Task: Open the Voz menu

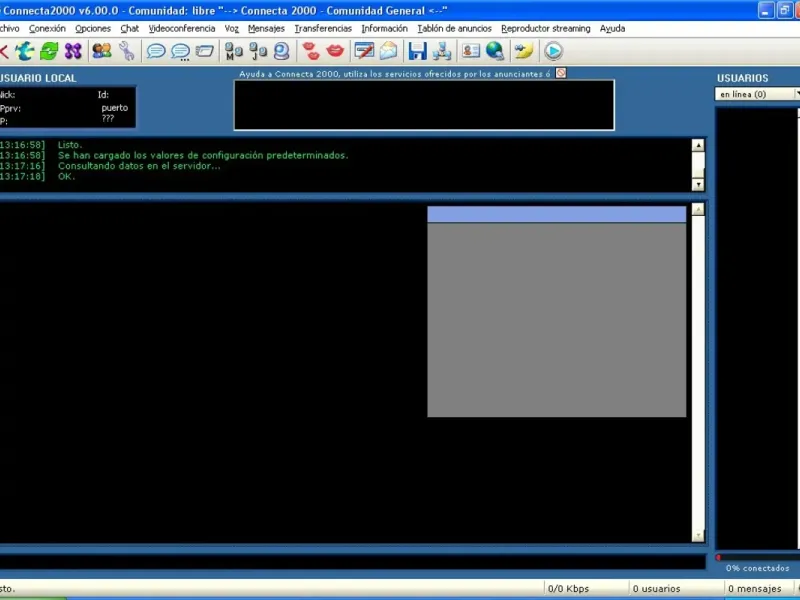Action: [x=232, y=29]
